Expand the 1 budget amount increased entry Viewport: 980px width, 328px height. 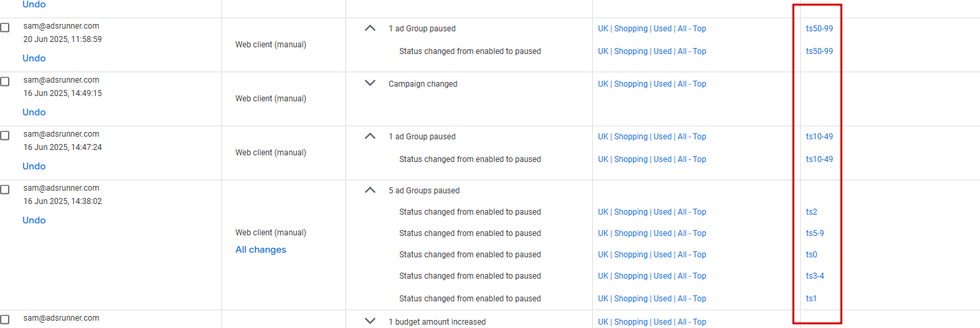[370, 321]
